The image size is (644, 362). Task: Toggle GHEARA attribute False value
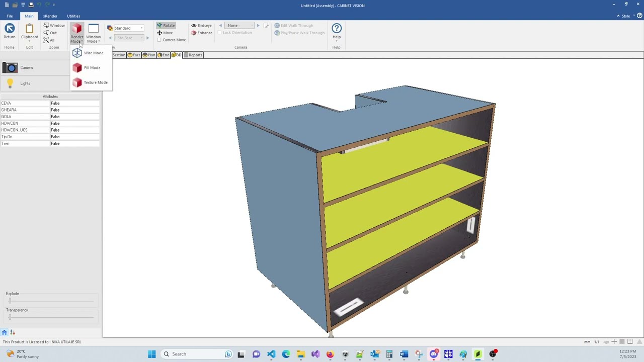click(74, 110)
